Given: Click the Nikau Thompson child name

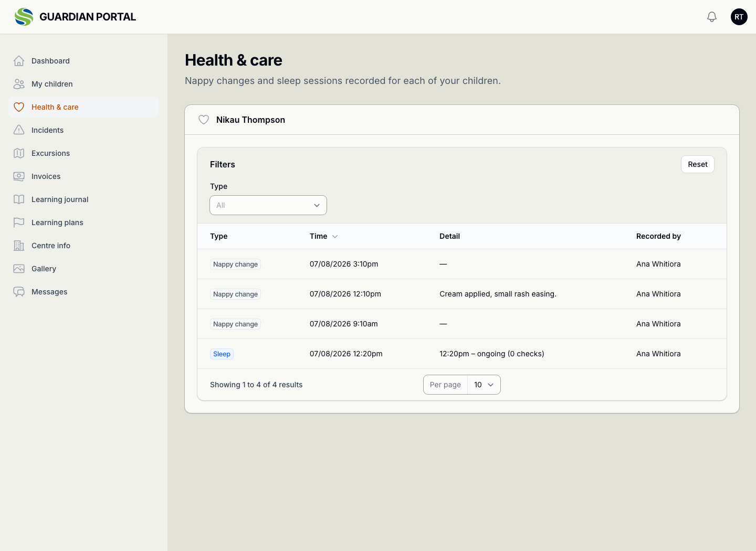Looking at the screenshot, I should 250,120.
